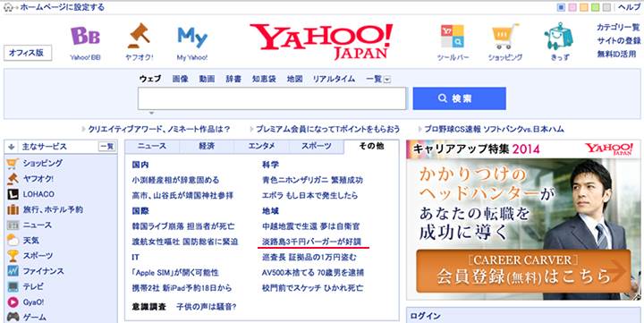Open headline 「Apple SIM」が開く可能性
This screenshot has height=323, width=644.
tap(175, 273)
